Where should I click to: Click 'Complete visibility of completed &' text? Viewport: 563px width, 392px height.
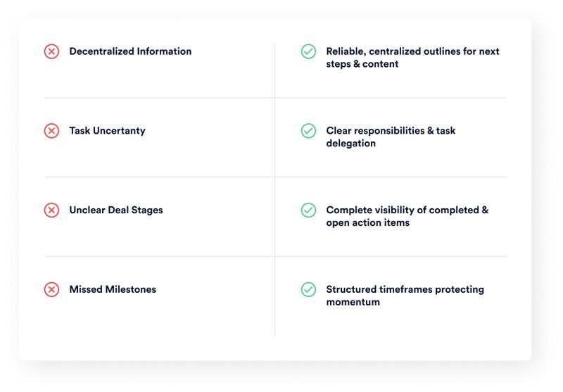[x=407, y=210]
